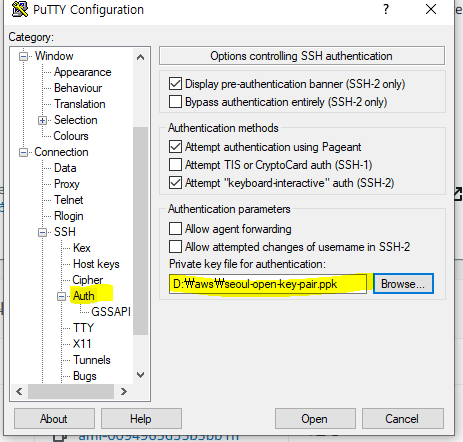Click the Open button to start session

[x=315, y=419]
